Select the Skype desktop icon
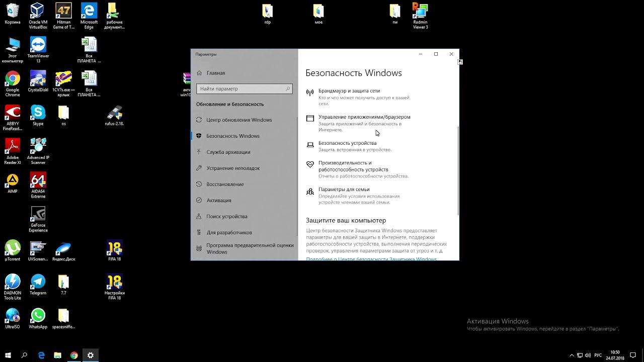This screenshot has height=362, width=644. coord(38,115)
